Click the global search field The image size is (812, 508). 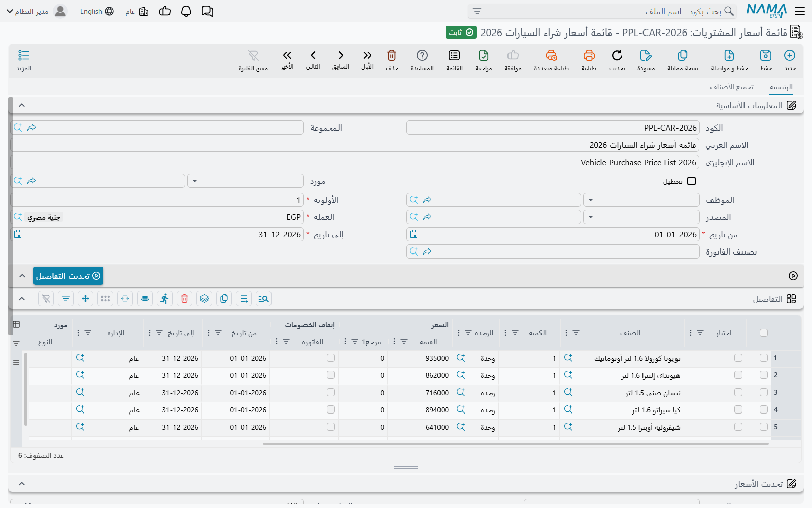[603, 11]
